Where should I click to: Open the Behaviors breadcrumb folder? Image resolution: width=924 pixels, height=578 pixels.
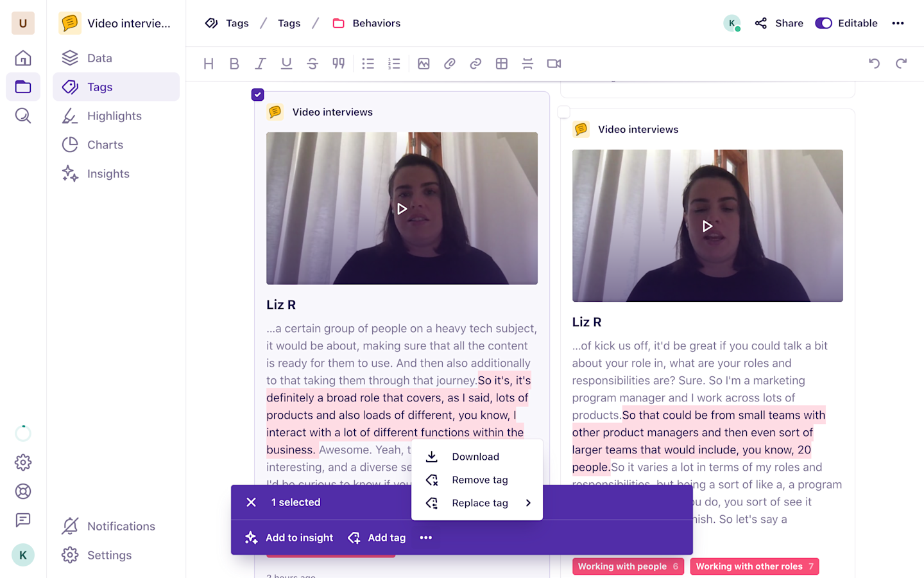366,23
